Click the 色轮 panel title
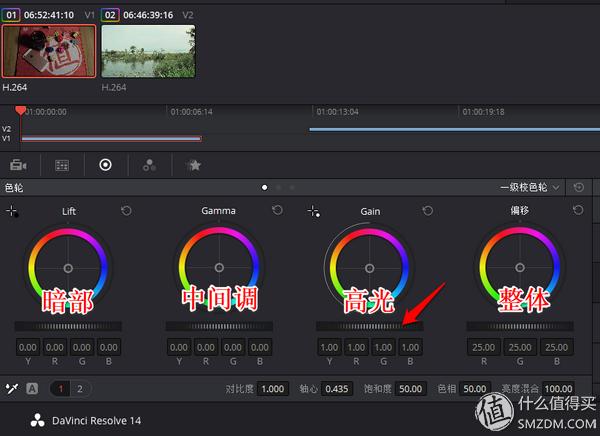Viewport: 600px width, 436px height. (14, 188)
